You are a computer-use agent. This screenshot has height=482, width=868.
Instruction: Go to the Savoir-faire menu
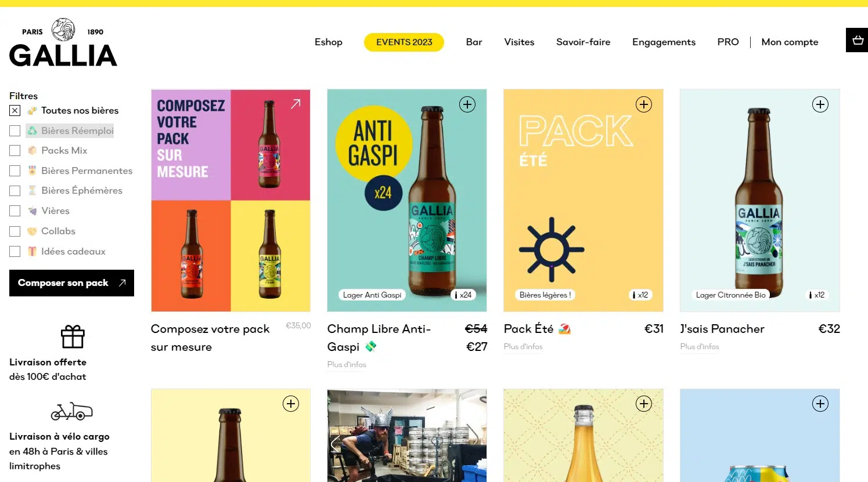pyautogui.click(x=583, y=42)
